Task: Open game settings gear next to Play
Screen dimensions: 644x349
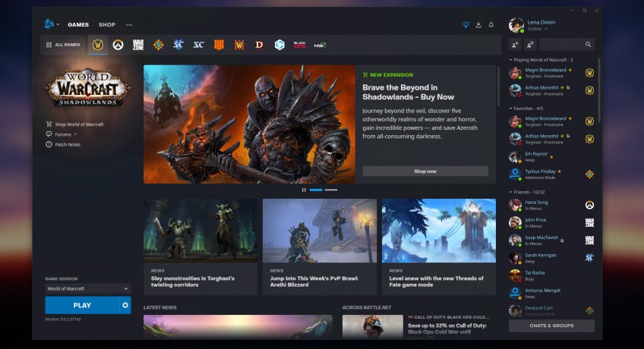Action: click(125, 305)
